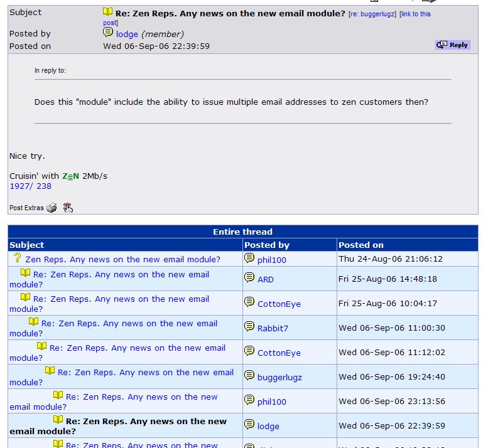Click the Reply button
Viewport: 488px width, 448px height.
pyautogui.click(x=453, y=45)
